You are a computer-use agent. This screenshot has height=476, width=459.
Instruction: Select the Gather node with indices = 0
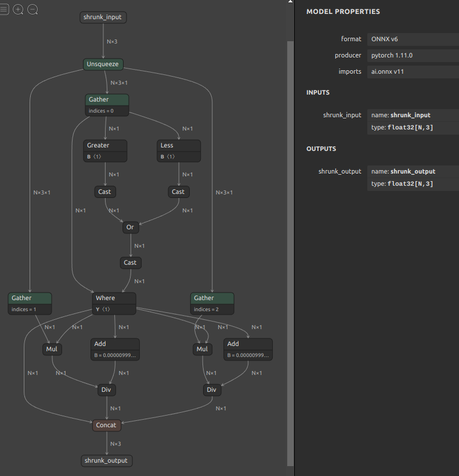click(107, 104)
